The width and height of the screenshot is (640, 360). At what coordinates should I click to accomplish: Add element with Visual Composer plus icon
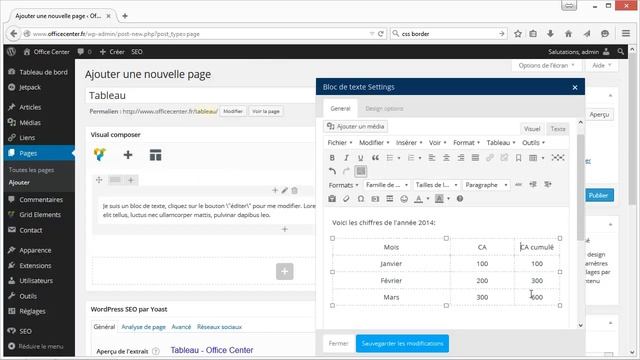point(128,155)
